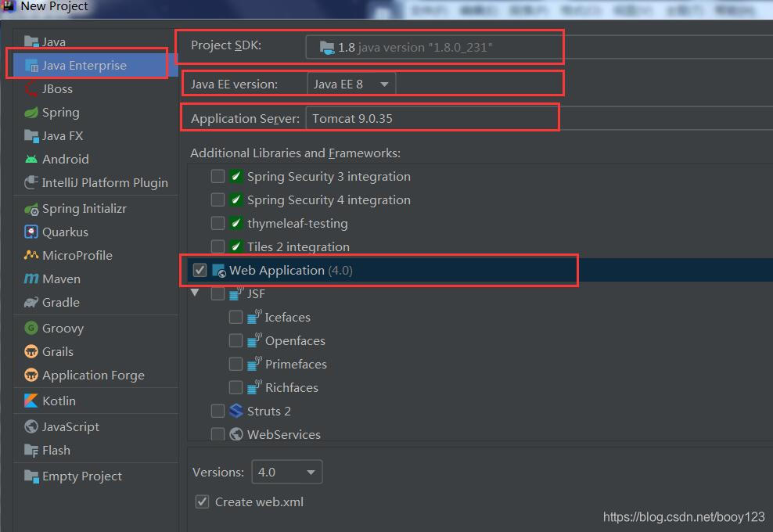Image resolution: width=773 pixels, height=532 pixels.
Task: Click the SDK folder icon beside 1.8
Action: pyautogui.click(x=326, y=48)
